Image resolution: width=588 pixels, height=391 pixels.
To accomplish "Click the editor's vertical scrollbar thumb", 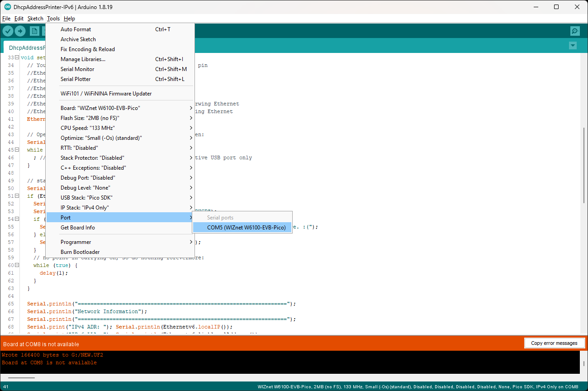I will [584, 165].
